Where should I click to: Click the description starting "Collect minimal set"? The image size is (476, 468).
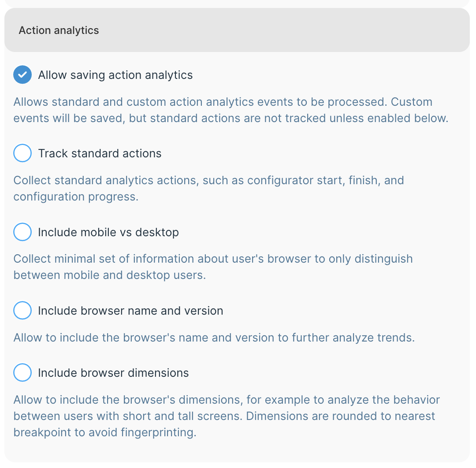coord(213,259)
